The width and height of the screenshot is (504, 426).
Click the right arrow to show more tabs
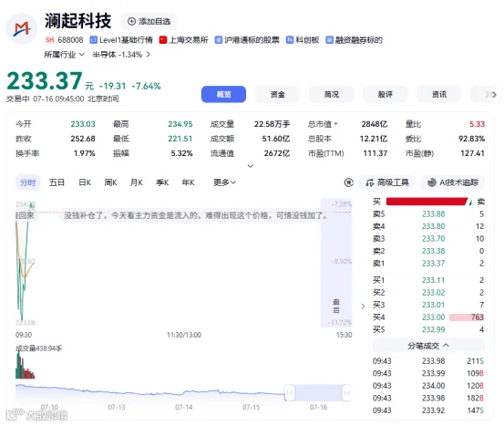494,94
